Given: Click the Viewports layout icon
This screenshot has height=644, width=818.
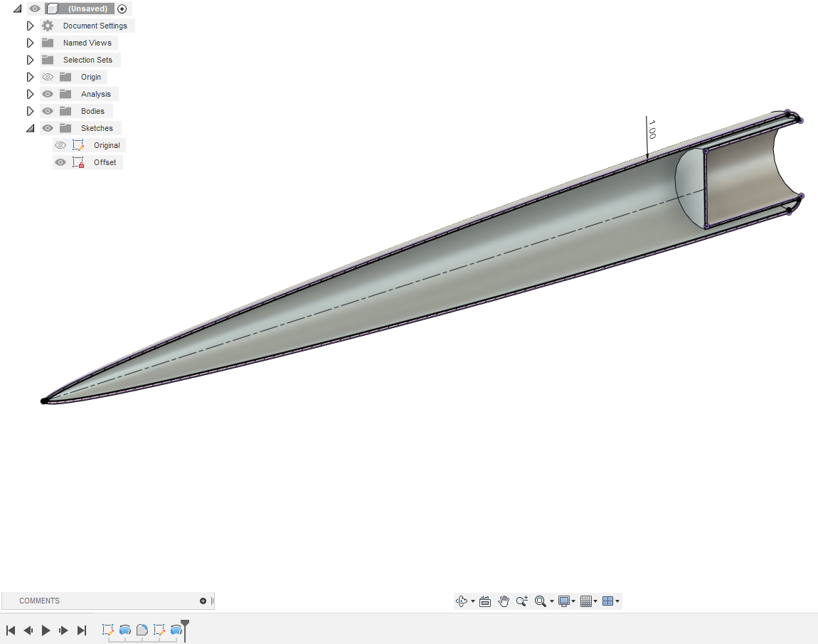Looking at the screenshot, I should coord(607,601).
